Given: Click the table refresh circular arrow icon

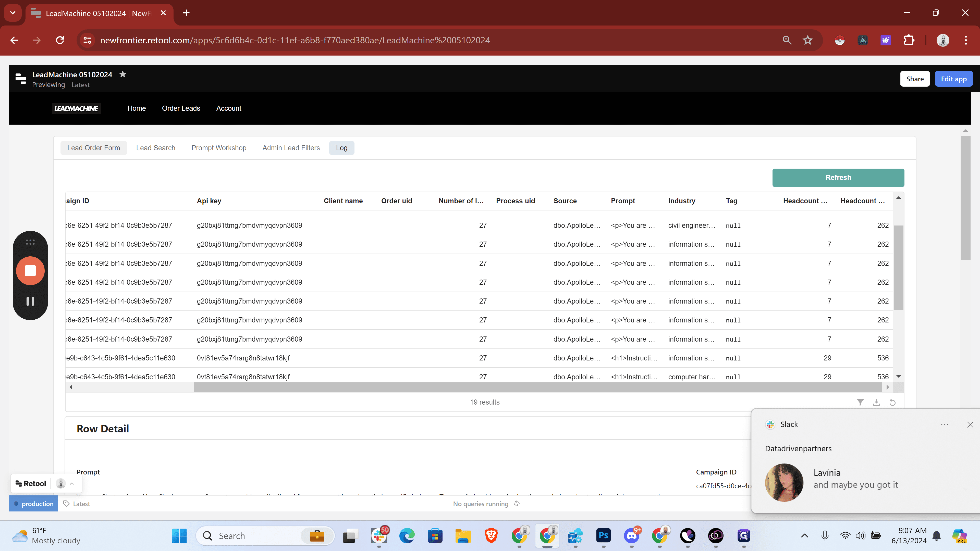Looking at the screenshot, I should click(x=892, y=402).
